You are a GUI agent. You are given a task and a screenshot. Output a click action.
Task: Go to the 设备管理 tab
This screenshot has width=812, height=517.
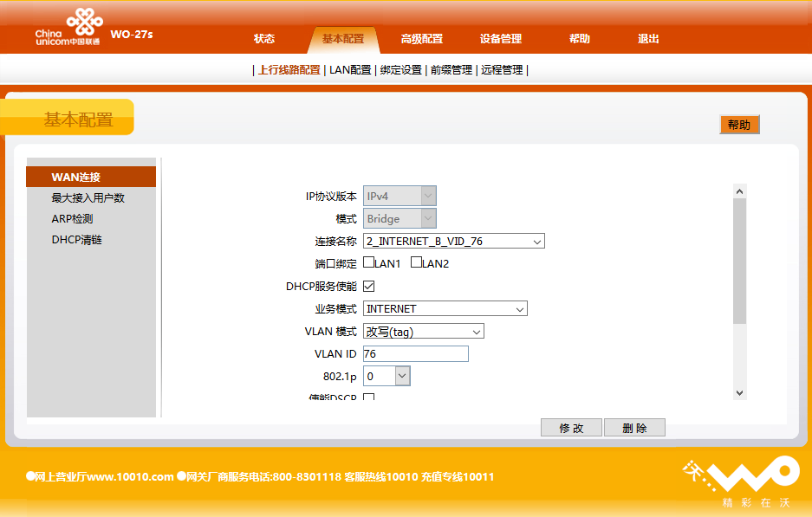point(501,39)
